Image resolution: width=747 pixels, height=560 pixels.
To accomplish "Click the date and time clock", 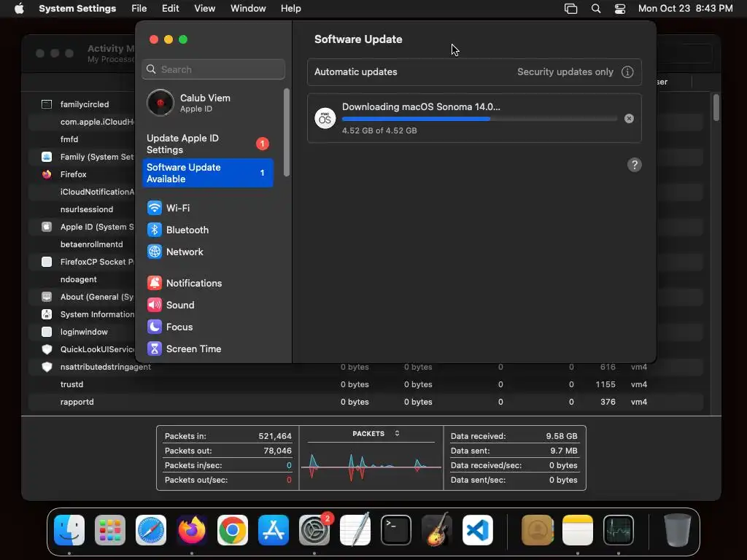I will [685, 9].
